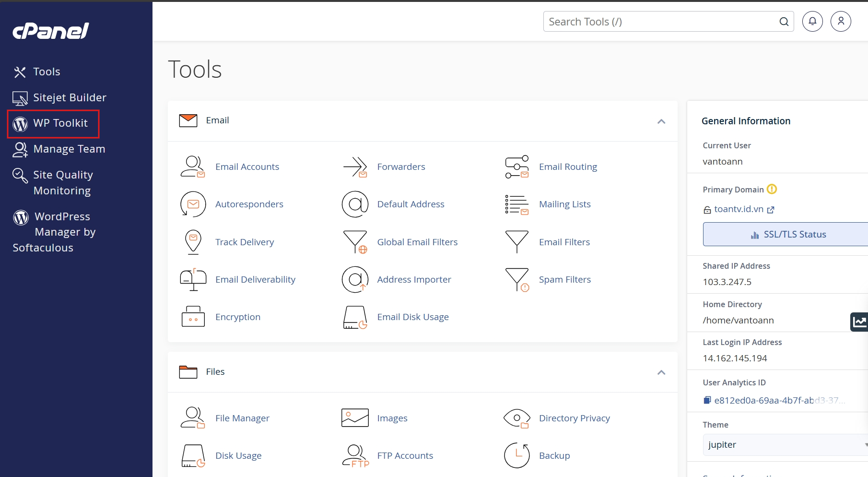
Task: Click the Email Disk Usage icon
Action: pyautogui.click(x=355, y=317)
